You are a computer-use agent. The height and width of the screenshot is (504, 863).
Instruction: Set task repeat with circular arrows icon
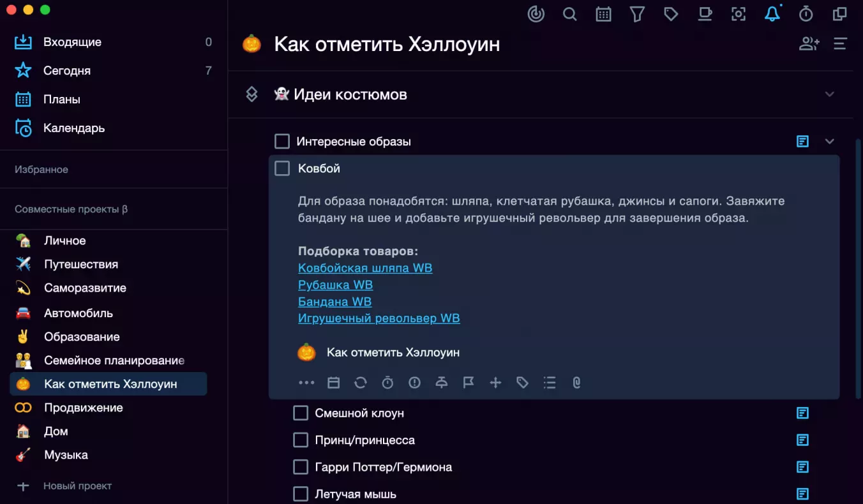click(x=361, y=383)
